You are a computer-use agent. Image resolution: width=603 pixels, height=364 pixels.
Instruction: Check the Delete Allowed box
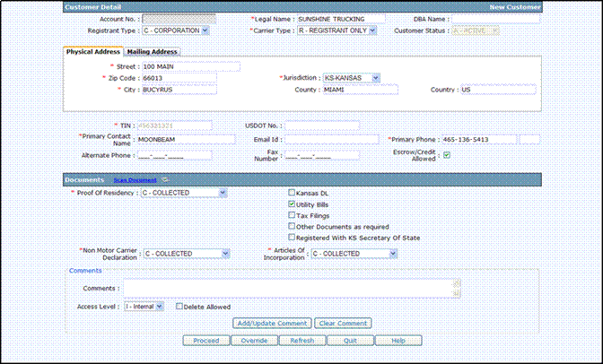pyautogui.click(x=179, y=307)
